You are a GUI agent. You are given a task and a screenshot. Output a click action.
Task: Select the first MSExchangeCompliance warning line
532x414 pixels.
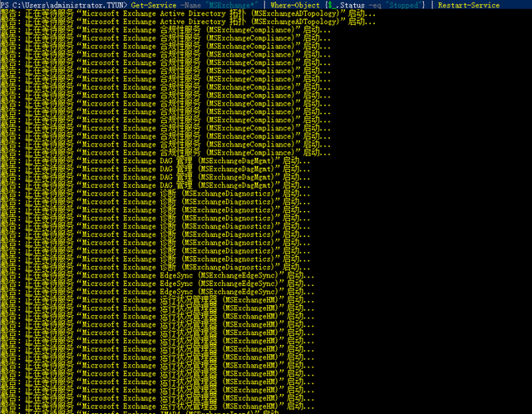pos(165,30)
